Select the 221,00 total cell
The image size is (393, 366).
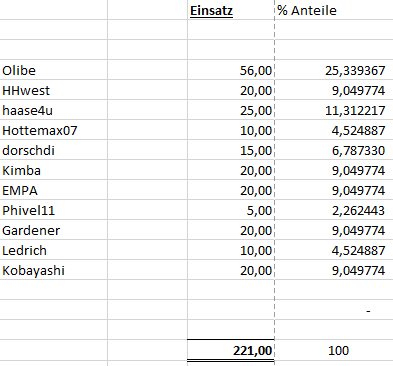(231, 350)
